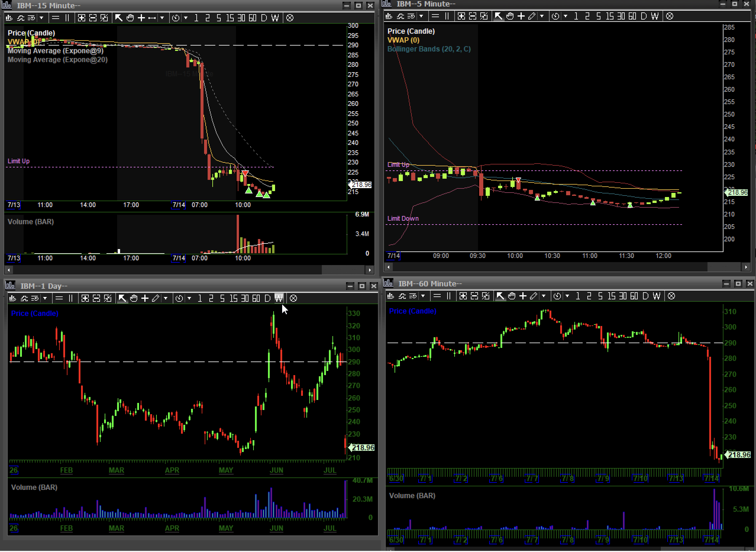This screenshot has height=552, width=756.
Task: Toggle the crosshair tool in 5 Minute toolbar
Action: click(521, 16)
